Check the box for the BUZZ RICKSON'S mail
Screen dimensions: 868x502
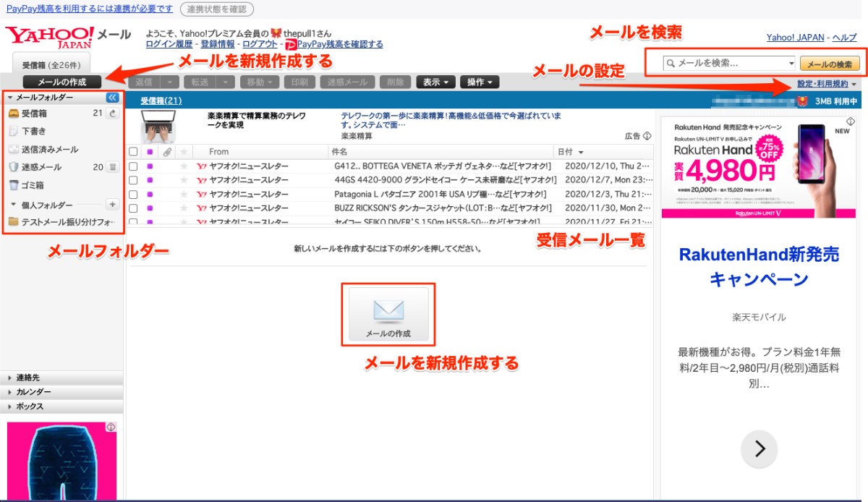click(x=133, y=208)
